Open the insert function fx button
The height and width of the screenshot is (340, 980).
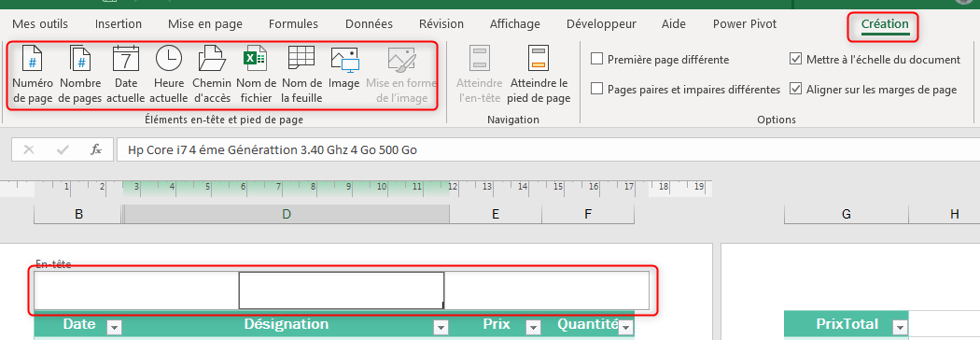[96, 150]
